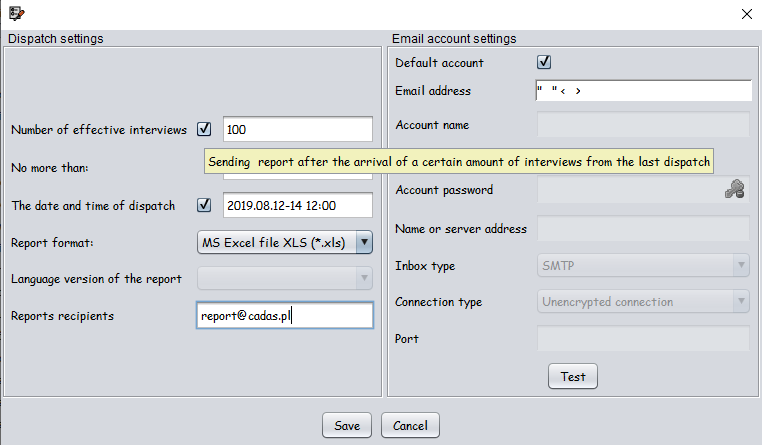Image resolution: width=762 pixels, height=445 pixels.
Task: Click the Name or server address field
Action: pos(643,228)
